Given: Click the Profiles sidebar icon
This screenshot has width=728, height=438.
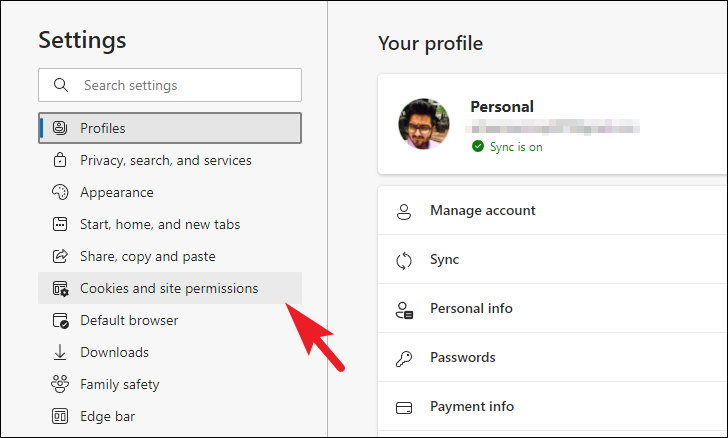Looking at the screenshot, I should (x=60, y=128).
